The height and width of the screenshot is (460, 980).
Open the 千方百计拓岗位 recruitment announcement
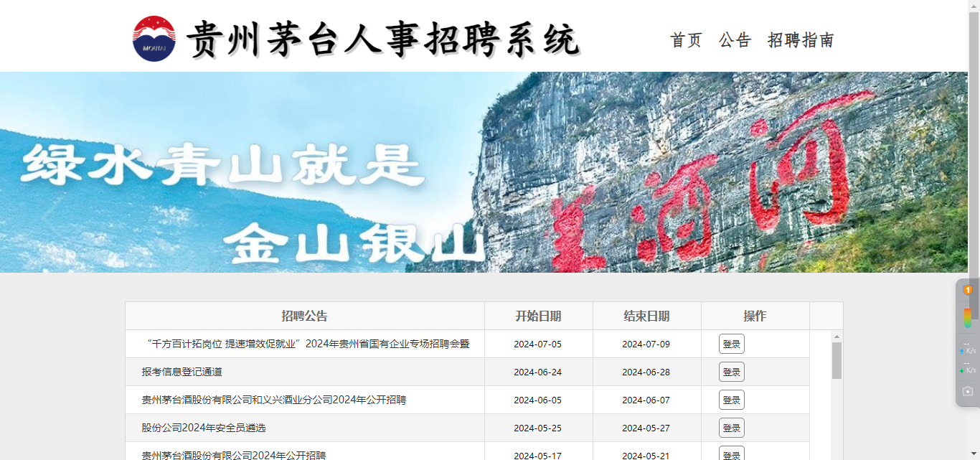306,344
